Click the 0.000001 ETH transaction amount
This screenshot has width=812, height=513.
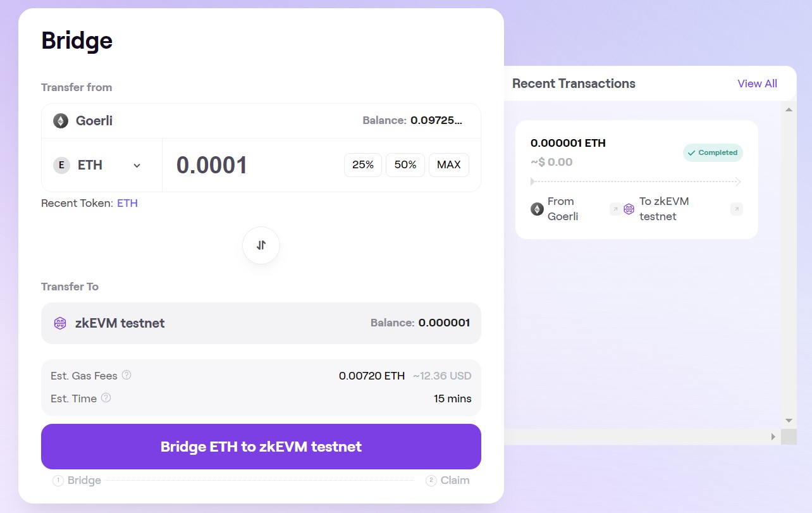point(568,143)
